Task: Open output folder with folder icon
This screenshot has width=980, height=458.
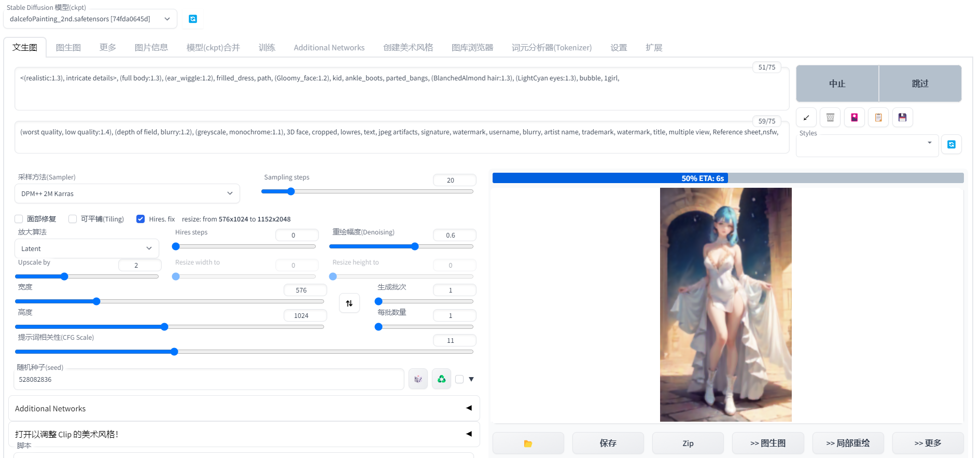Action: coord(528,443)
